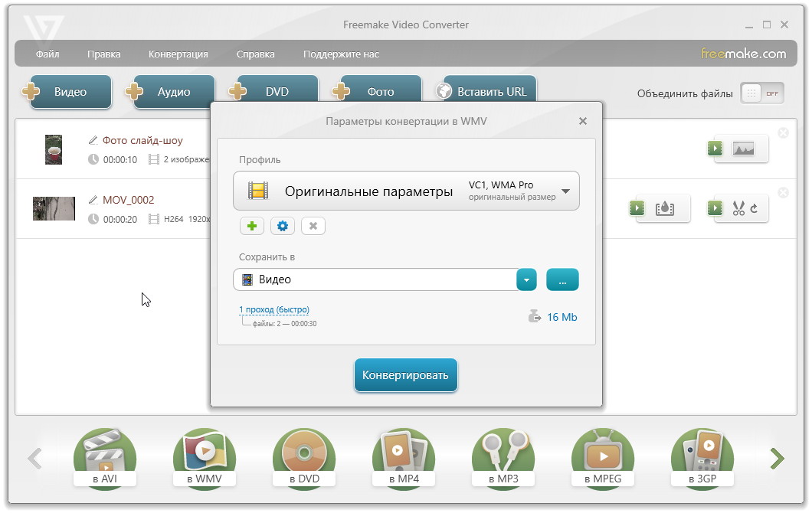Visit the freemake.com link
This screenshot has height=513, width=812.
click(x=743, y=54)
